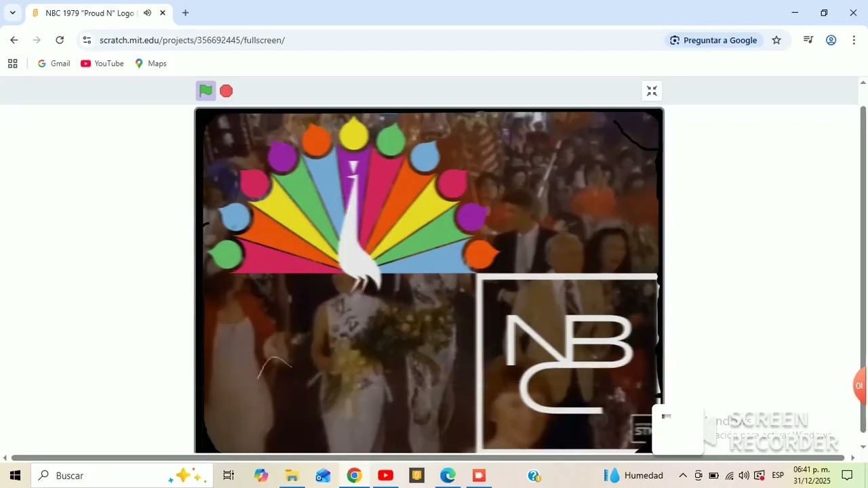Expand the tab search dropdown arrow

point(12,13)
